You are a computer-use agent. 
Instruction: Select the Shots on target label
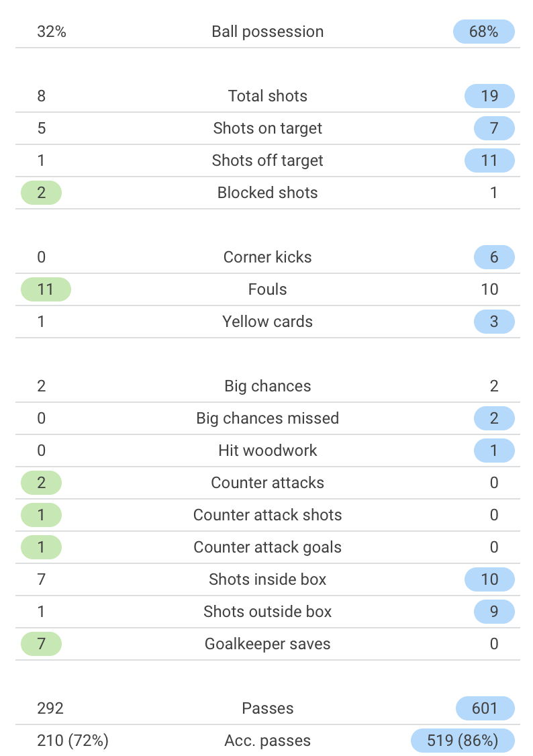[x=267, y=128]
